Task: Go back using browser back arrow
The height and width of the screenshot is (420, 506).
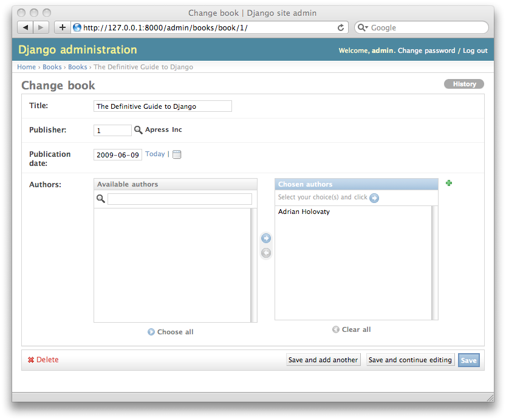Action: click(x=26, y=27)
